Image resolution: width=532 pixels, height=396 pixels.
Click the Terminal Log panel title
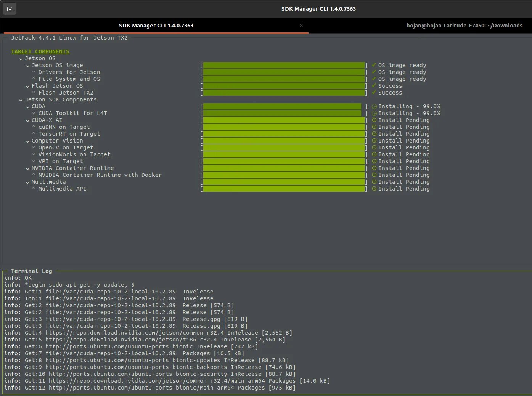click(x=31, y=271)
